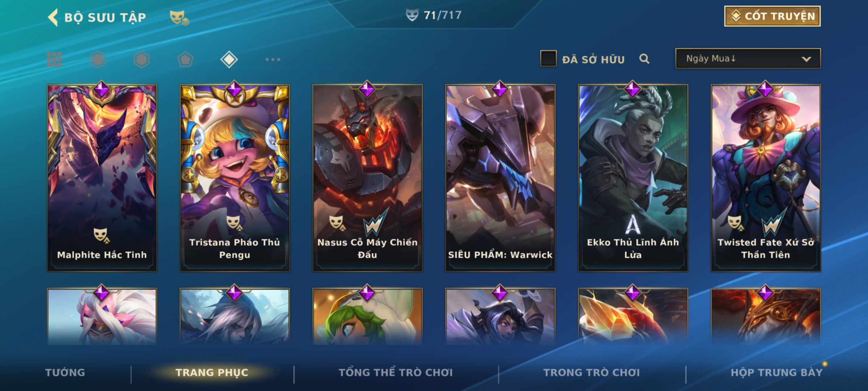Tick the Đã Sở Hữu checkbox

[x=548, y=59]
